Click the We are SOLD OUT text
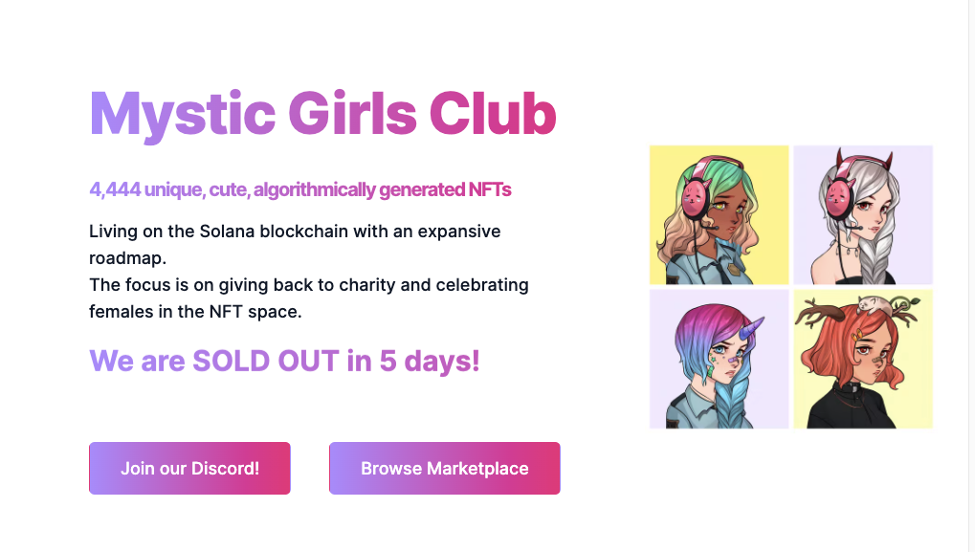977x552 pixels. (x=284, y=361)
